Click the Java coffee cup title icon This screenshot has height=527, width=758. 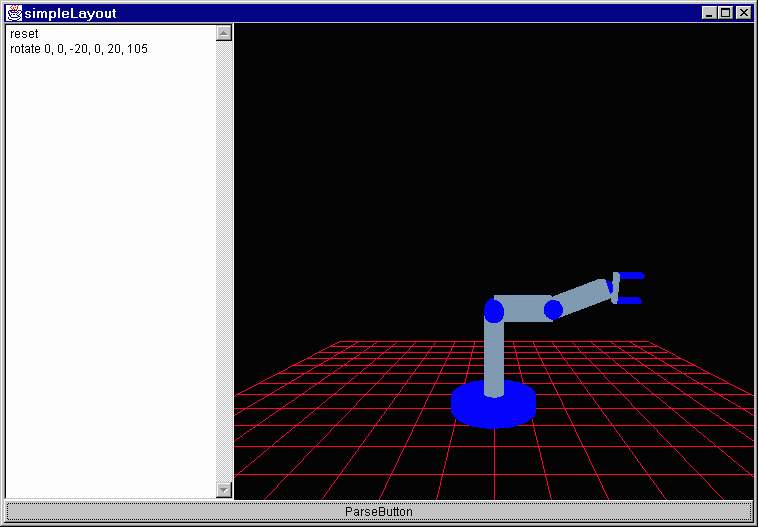[13, 13]
